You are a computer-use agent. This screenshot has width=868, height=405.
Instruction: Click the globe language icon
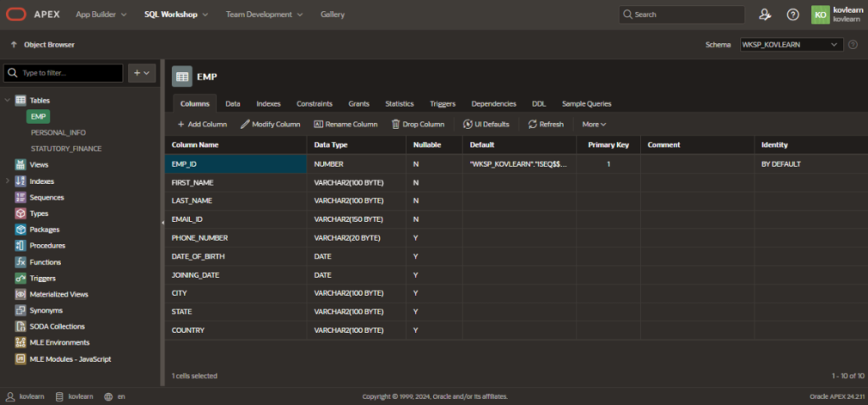click(x=108, y=397)
